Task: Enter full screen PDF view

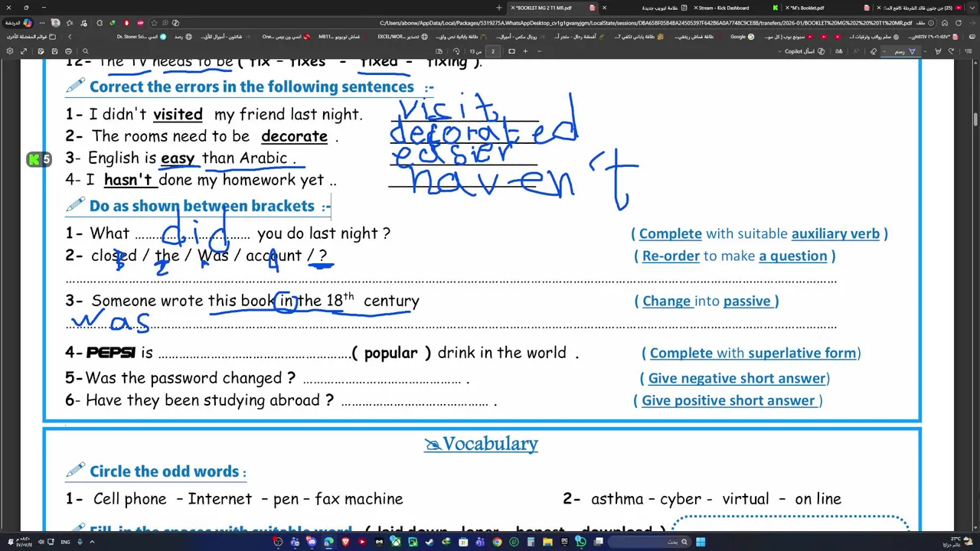Action: 24,51
